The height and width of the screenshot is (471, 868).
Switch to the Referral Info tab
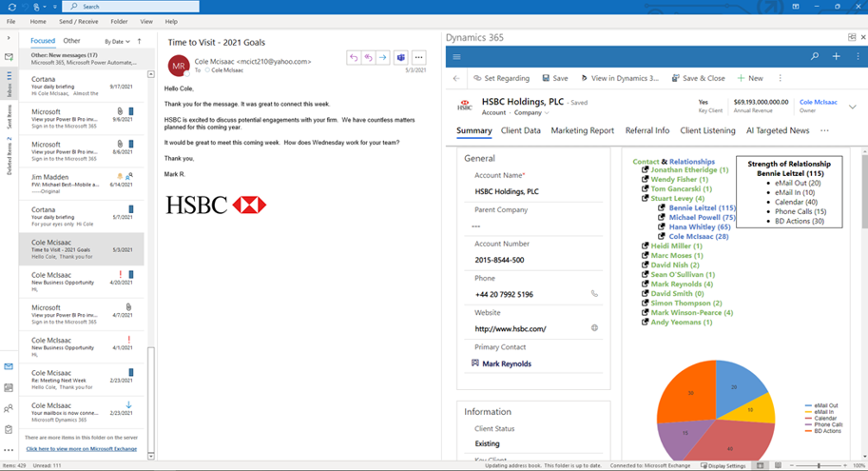coord(647,130)
